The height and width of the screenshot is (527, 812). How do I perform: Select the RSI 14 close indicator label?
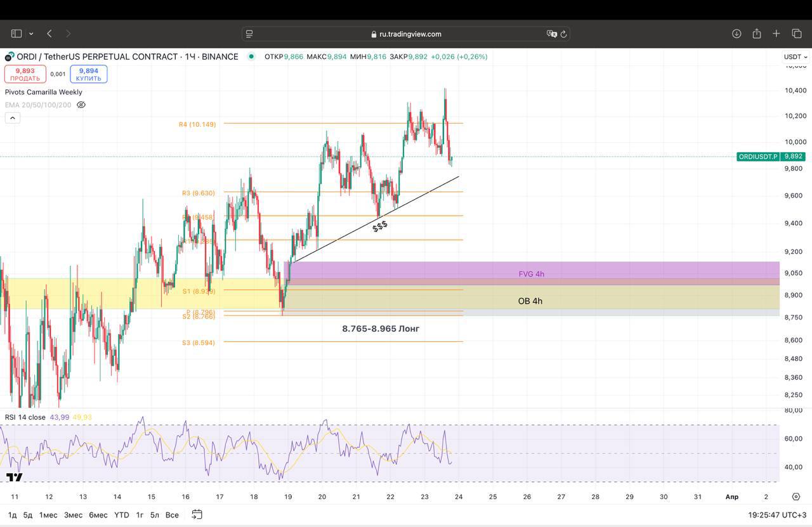tap(25, 417)
